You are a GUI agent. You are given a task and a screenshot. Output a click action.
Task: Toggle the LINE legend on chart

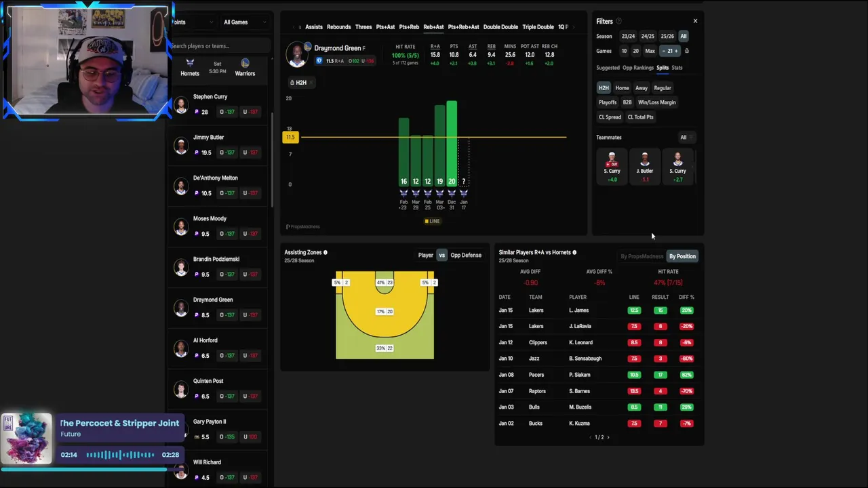(432, 221)
